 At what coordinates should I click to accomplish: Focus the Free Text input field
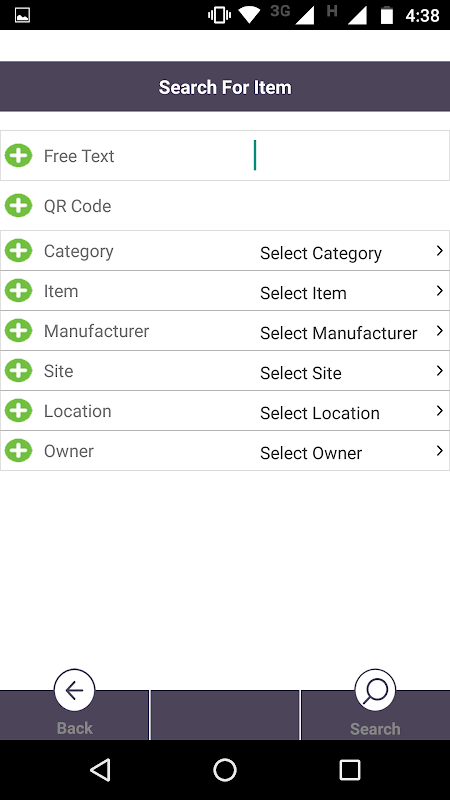(x=349, y=155)
